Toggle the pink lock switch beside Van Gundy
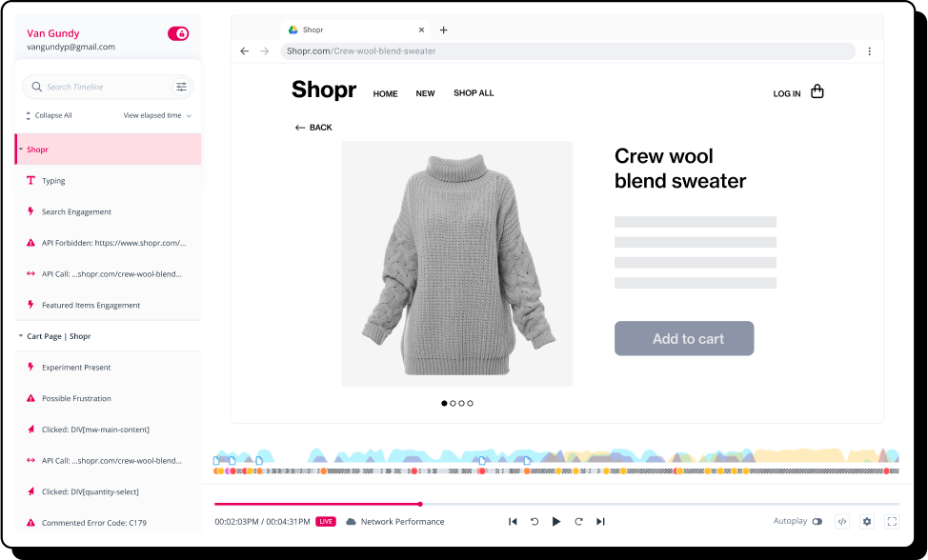The height and width of the screenshot is (560, 928). point(178,33)
